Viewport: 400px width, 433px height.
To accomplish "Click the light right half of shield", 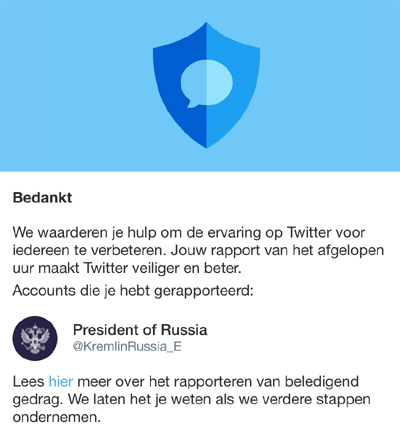I will (233, 85).
